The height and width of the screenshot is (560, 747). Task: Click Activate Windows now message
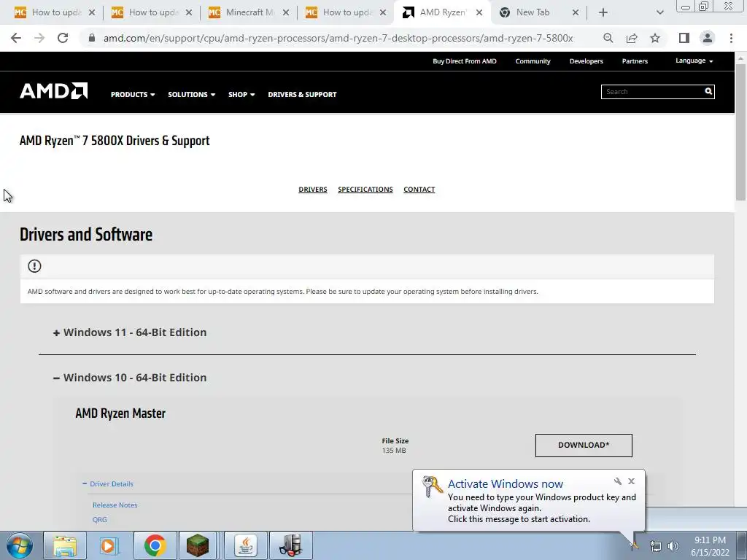pyautogui.click(x=506, y=484)
